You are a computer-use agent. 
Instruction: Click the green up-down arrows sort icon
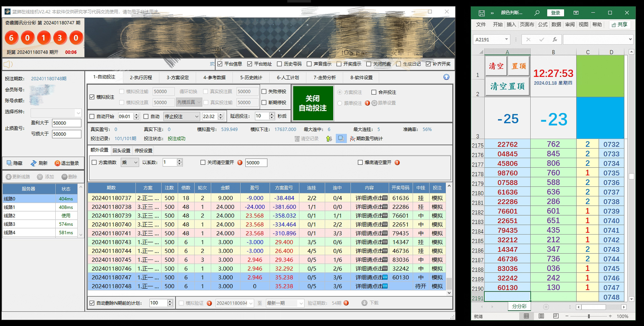[x=329, y=139]
